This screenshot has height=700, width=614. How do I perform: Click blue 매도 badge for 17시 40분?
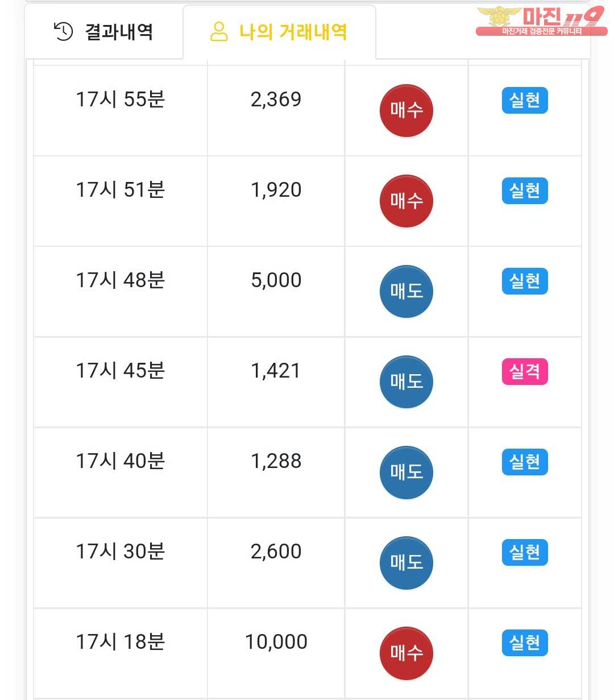pyautogui.click(x=406, y=472)
